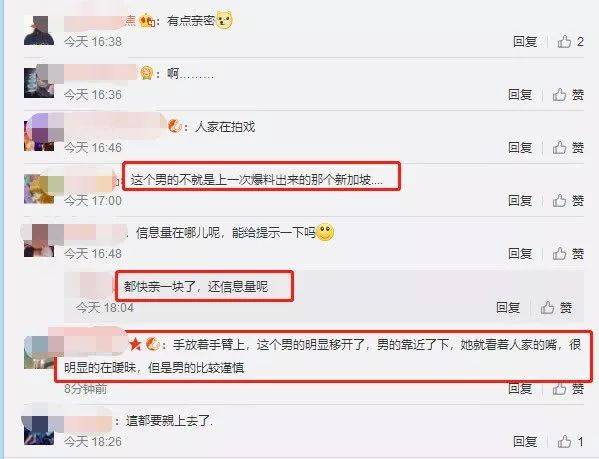The height and width of the screenshot is (459, 599).
Task: Reply to the 人家在拍戏 comment
Action: coord(520,147)
